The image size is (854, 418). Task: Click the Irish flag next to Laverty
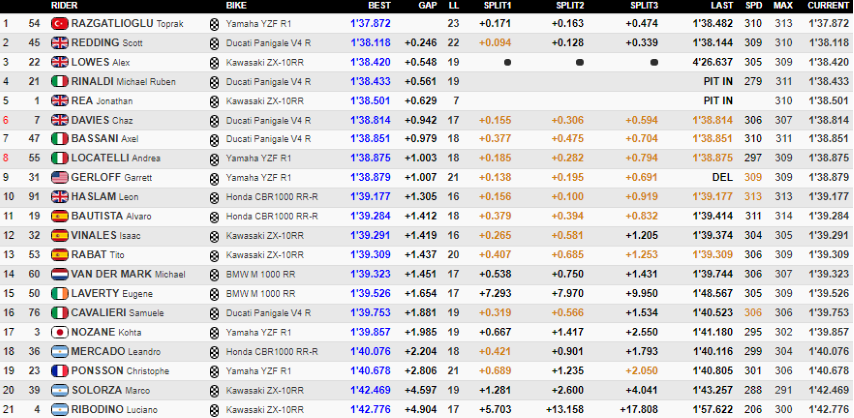coord(59,293)
